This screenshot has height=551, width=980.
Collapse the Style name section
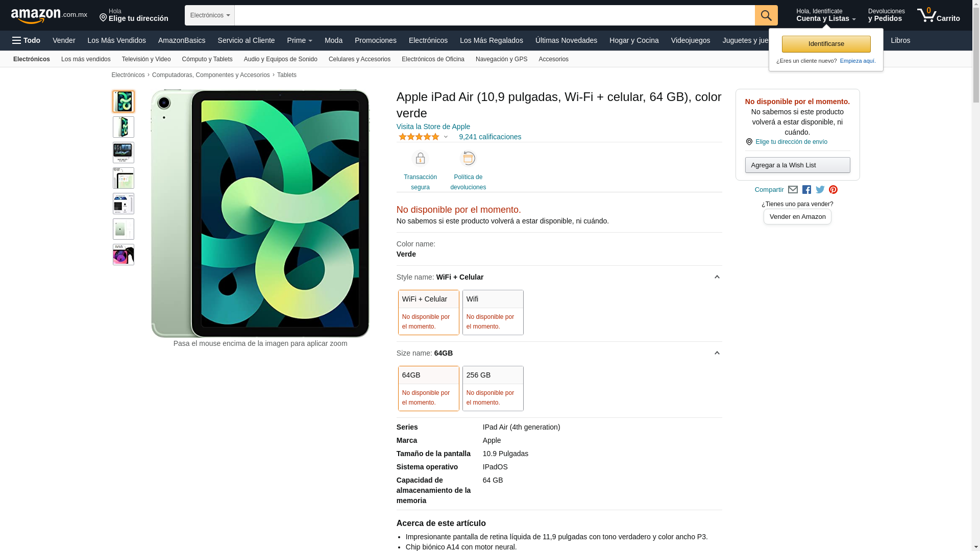coord(717,277)
